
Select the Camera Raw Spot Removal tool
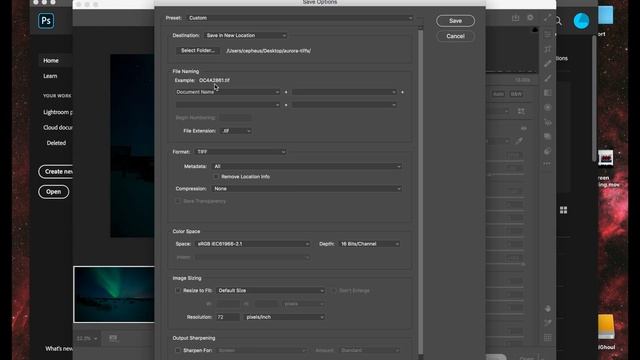click(548, 64)
